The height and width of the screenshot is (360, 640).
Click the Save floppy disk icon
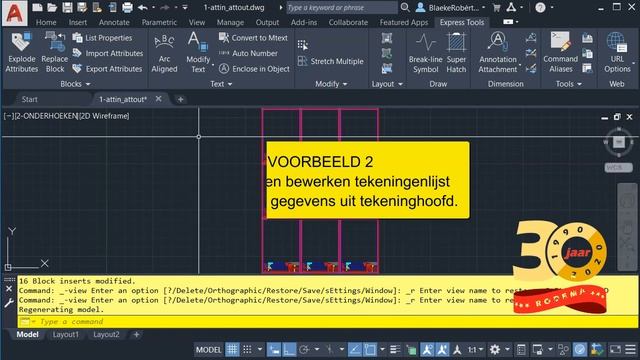tap(67, 7)
